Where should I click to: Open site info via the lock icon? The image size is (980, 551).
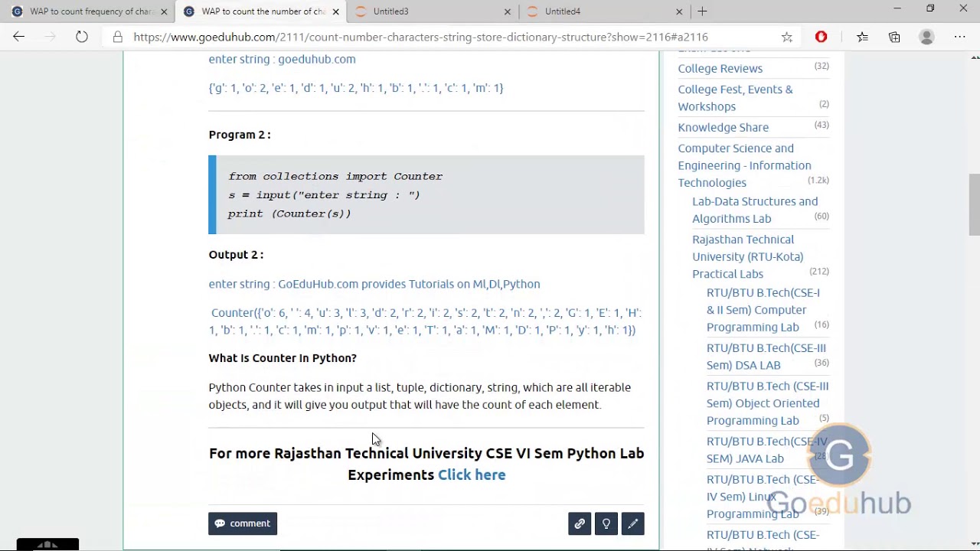pos(117,37)
